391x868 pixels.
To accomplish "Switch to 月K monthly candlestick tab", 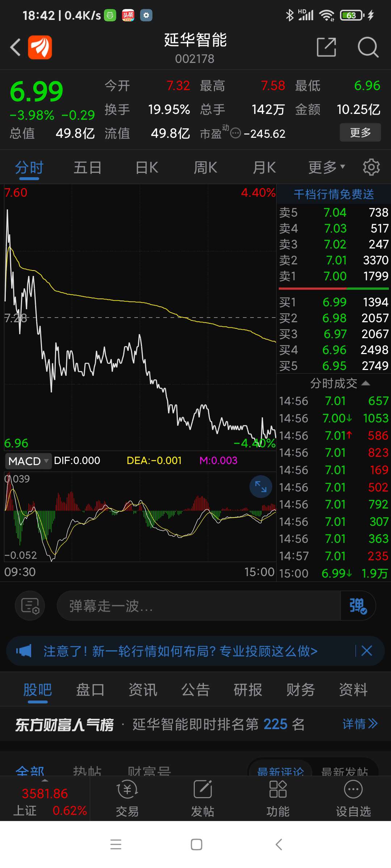I will click(x=264, y=168).
